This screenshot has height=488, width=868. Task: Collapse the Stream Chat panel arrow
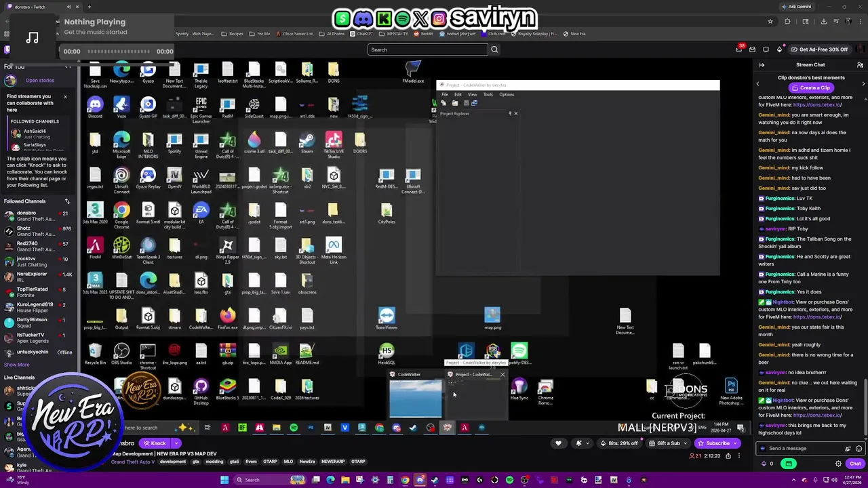point(762,65)
